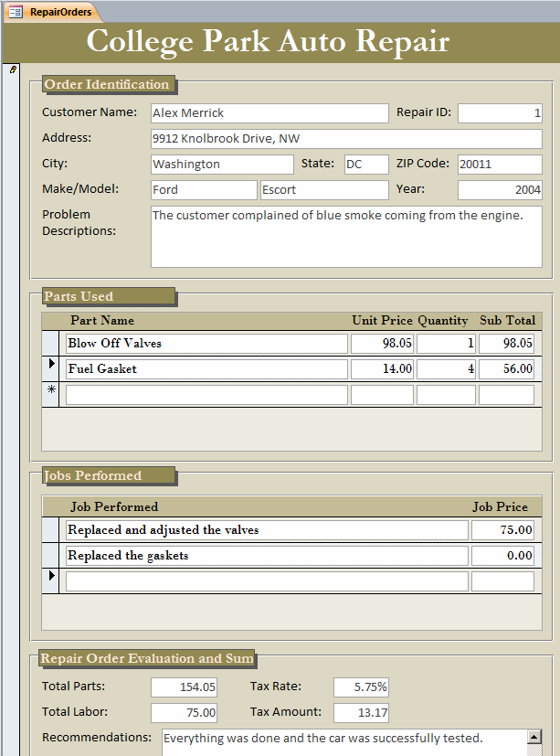Edit the Recommendations text box
560x756 pixels.
click(344, 742)
